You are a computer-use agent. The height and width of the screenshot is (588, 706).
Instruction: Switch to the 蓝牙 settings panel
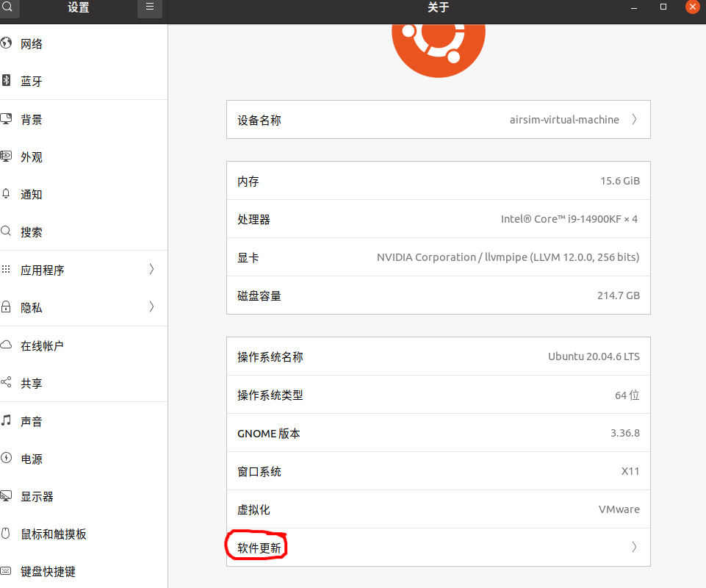pyautogui.click(x=84, y=81)
